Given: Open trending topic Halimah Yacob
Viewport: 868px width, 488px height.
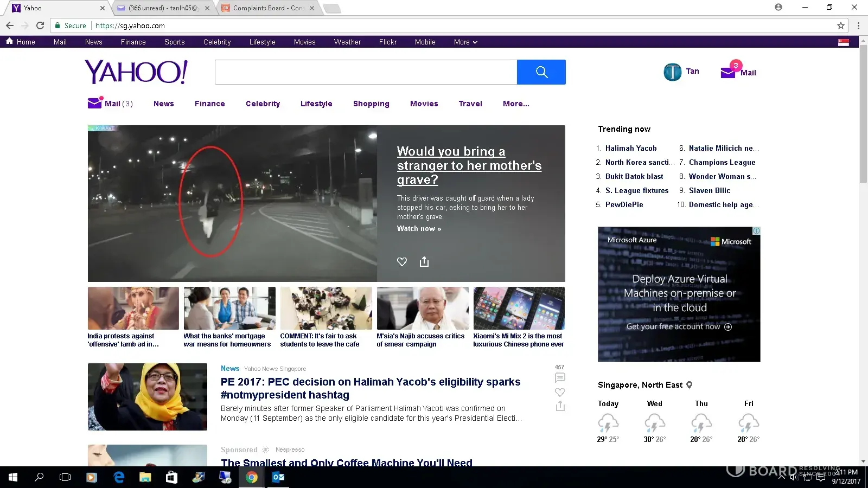Looking at the screenshot, I should [x=631, y=148].
